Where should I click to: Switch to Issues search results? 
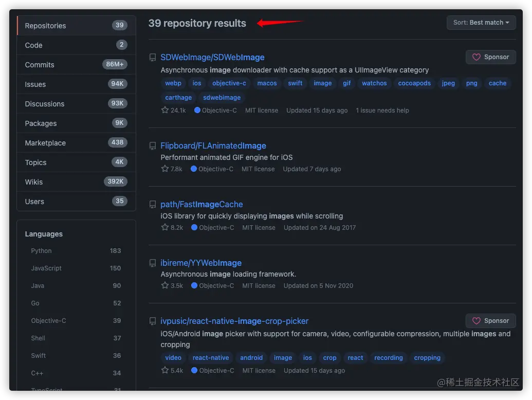point(77,84)
